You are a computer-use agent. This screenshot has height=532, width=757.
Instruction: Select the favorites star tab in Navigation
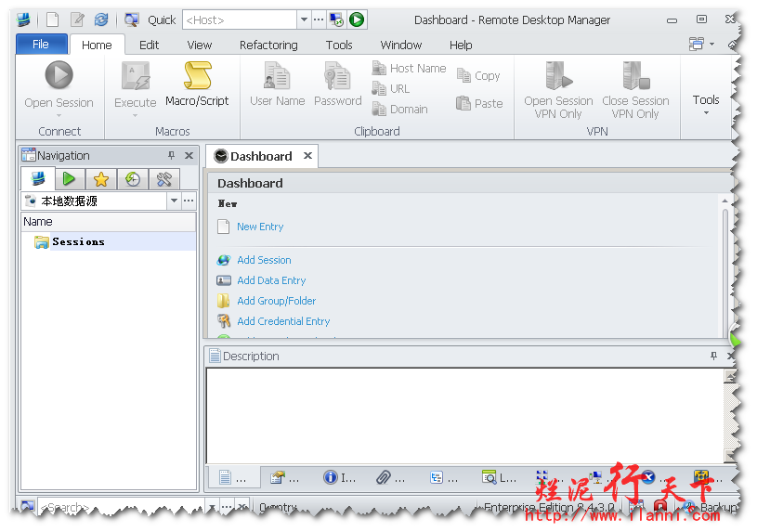[x=101, y=179]
